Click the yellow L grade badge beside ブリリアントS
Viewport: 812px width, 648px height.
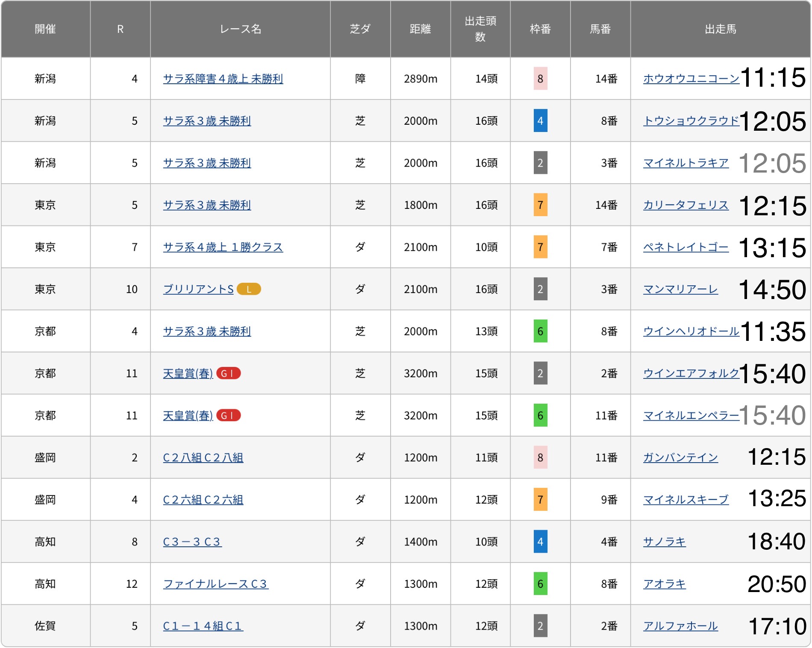(249, 289)
